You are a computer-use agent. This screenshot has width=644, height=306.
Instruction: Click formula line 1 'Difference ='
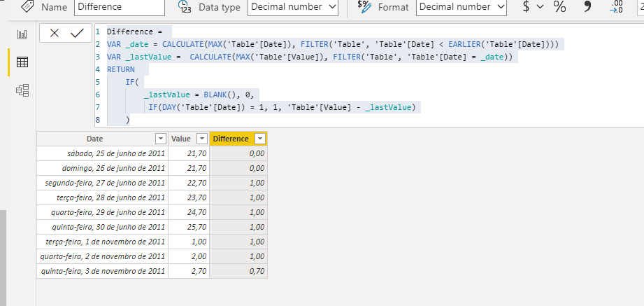pyautogui.click(x=135, y=32)
